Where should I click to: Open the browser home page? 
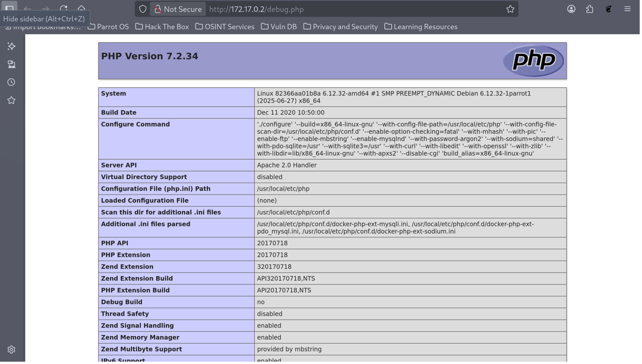81,9
